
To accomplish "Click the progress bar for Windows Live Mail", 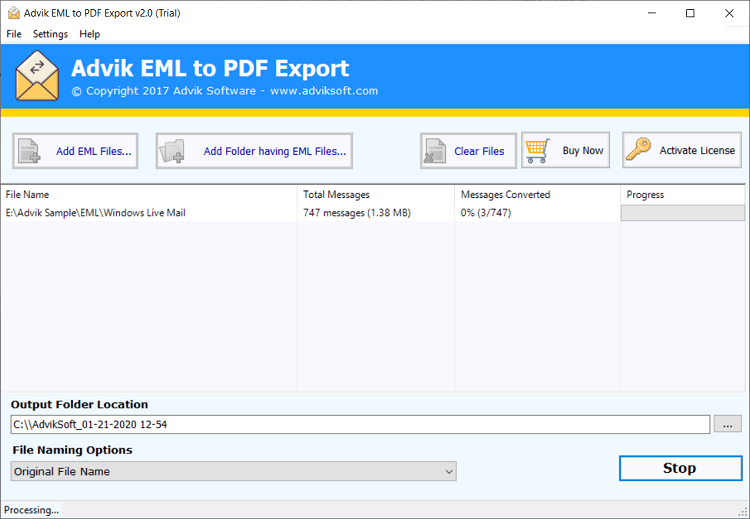I will [x=683, y=213].
